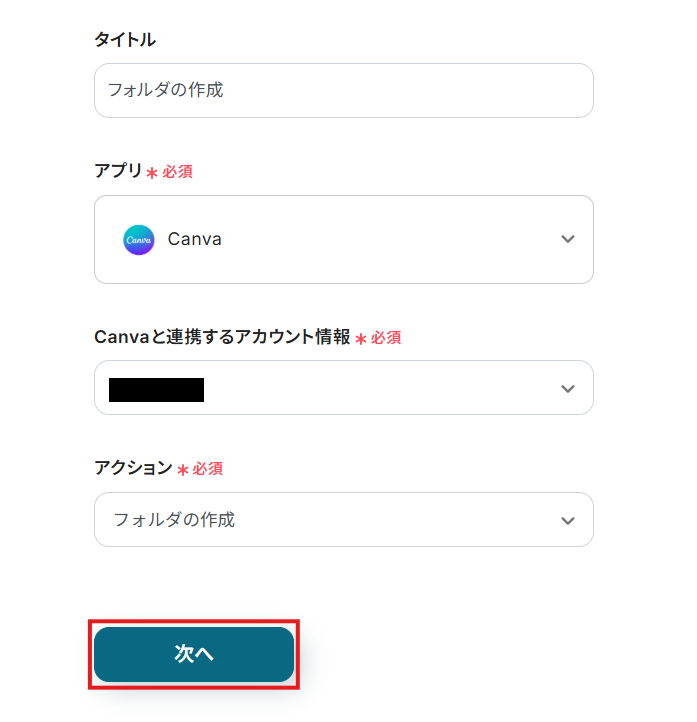697x722 pixels.
Task: Click フォルダの作成 value in アクション selector
Action: point(174,520)
